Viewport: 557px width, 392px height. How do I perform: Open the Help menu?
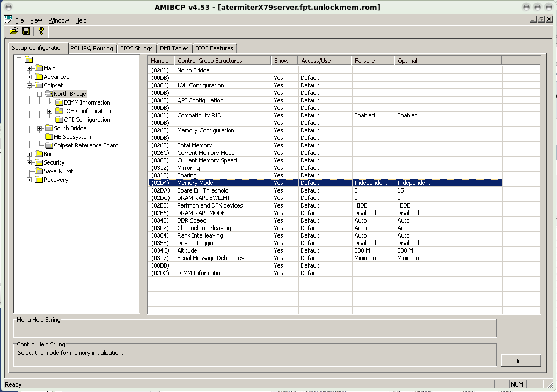(x=80, y=20)
